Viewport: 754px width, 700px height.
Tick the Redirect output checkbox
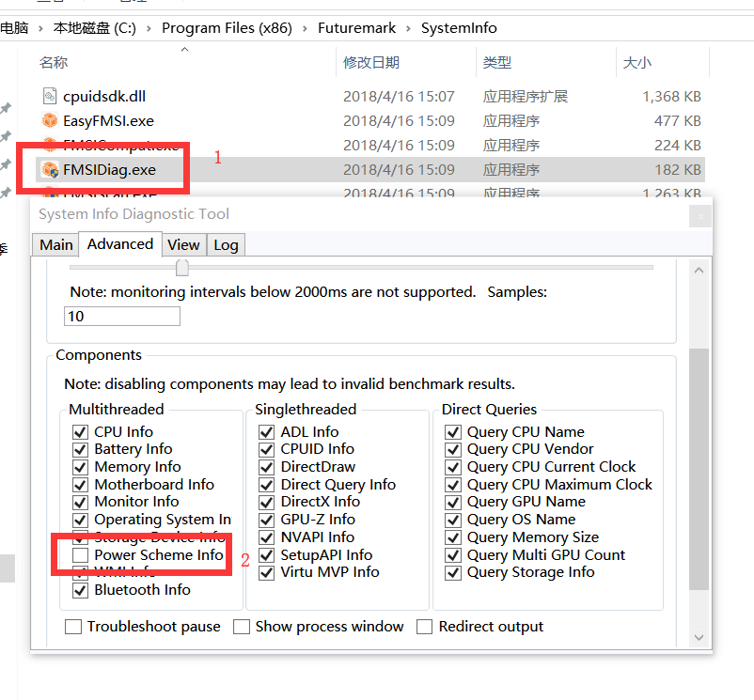click(x=425, y=627)
